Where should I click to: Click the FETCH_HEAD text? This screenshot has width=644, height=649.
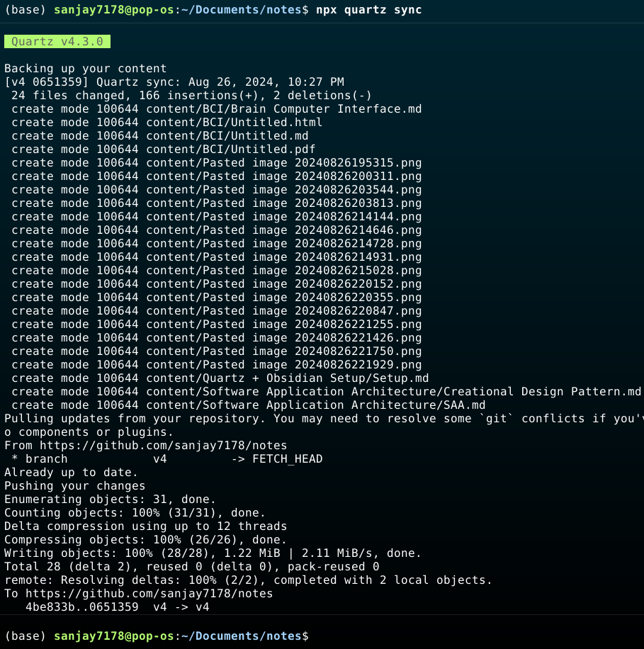[x=287, y=459]
